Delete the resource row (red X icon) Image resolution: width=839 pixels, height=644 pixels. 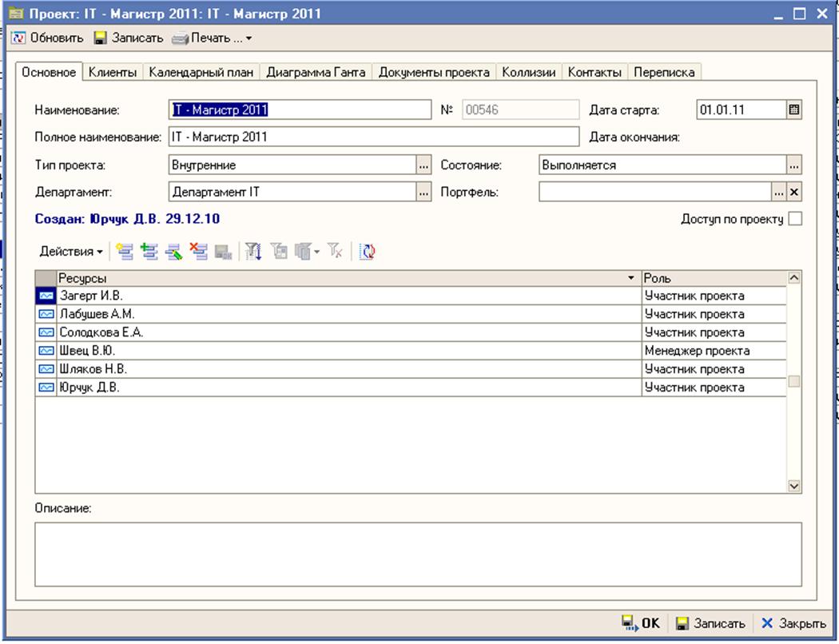[198, 251]
